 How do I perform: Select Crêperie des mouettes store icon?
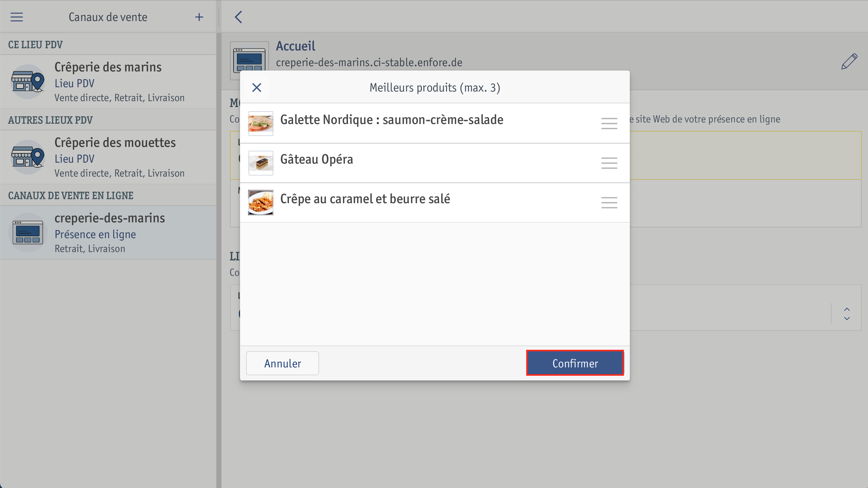click(x=28, y=157)
